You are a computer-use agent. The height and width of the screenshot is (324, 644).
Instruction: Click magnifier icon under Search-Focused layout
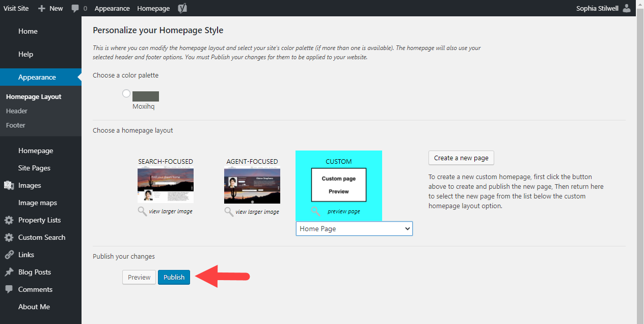[x=142, y=211]
